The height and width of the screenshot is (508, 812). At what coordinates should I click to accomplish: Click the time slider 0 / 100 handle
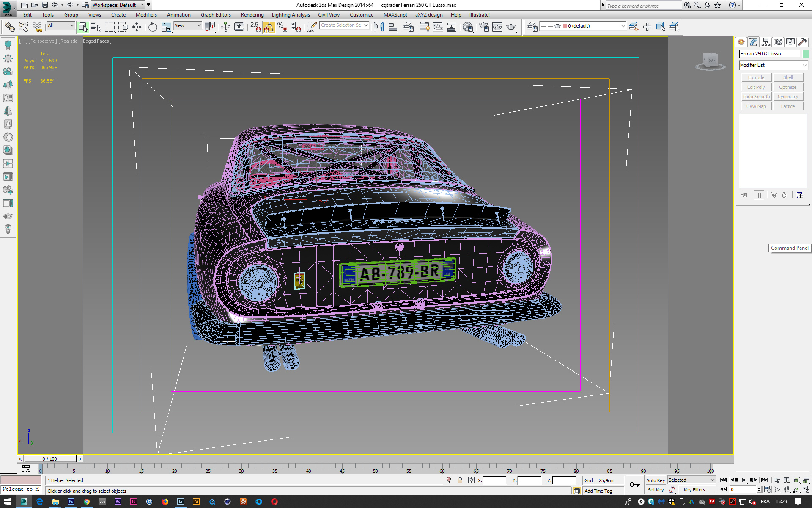50,459
